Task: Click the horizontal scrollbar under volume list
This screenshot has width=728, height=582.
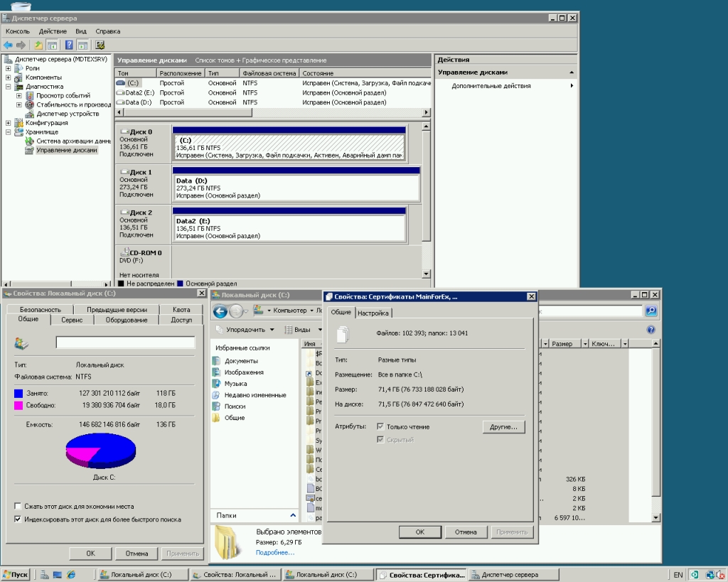Action: coord(272,112)
